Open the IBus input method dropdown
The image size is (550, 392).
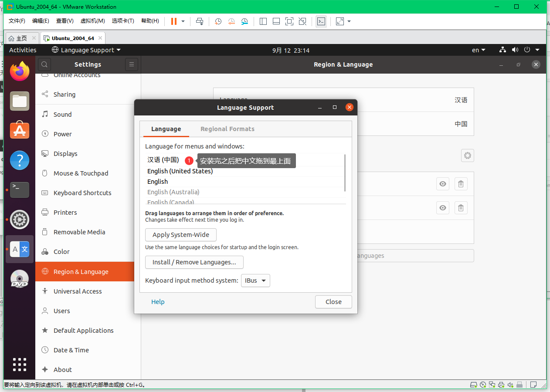tap(255, 280)
